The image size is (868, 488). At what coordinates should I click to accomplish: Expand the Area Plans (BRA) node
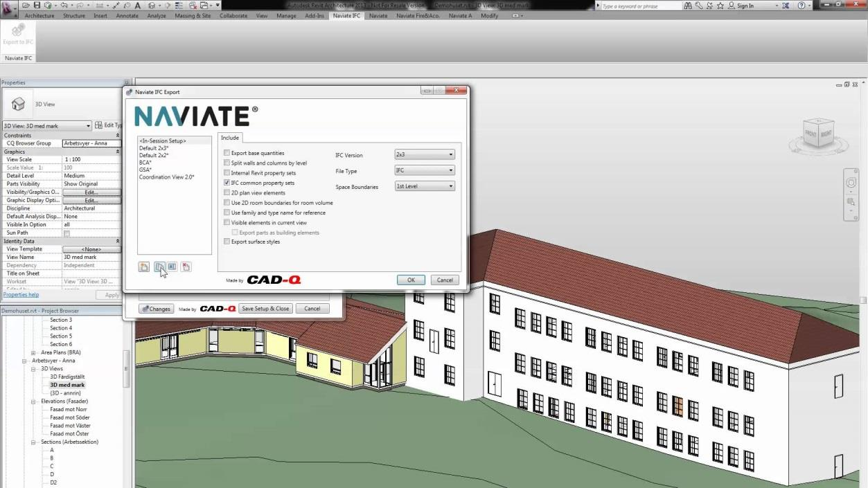coord(33,352)
